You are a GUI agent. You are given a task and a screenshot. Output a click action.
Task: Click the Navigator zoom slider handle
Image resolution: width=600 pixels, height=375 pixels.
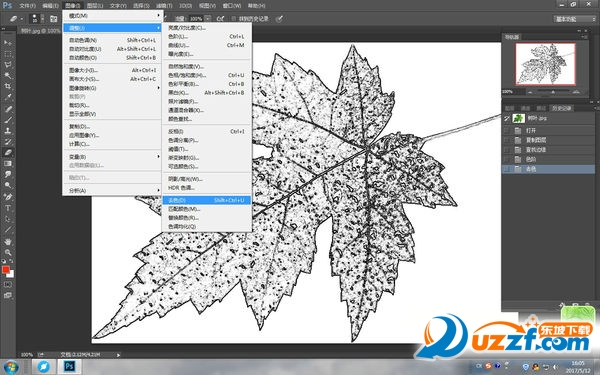(553, 92)
